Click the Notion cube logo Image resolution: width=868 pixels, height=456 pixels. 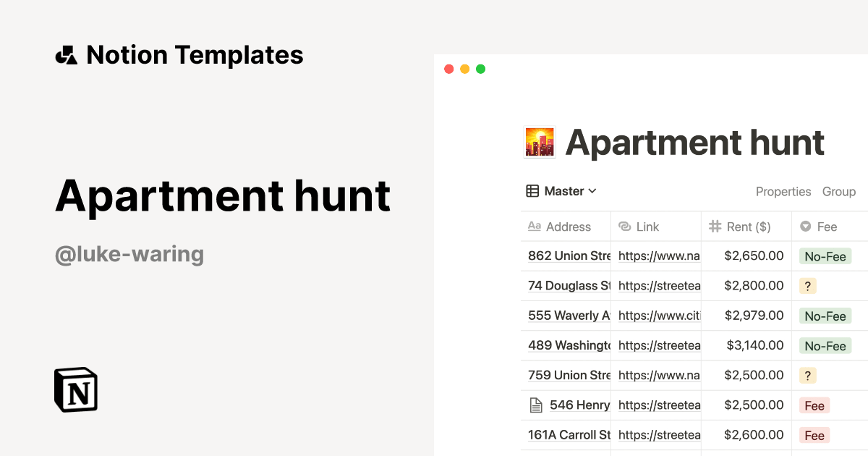(76, 390)
